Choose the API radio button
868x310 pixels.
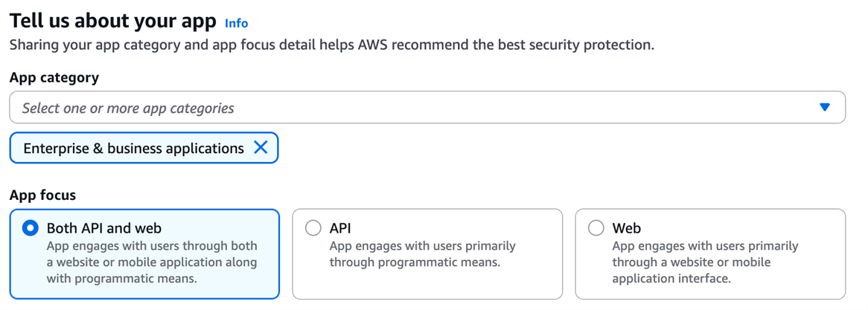tap(313, 228)
